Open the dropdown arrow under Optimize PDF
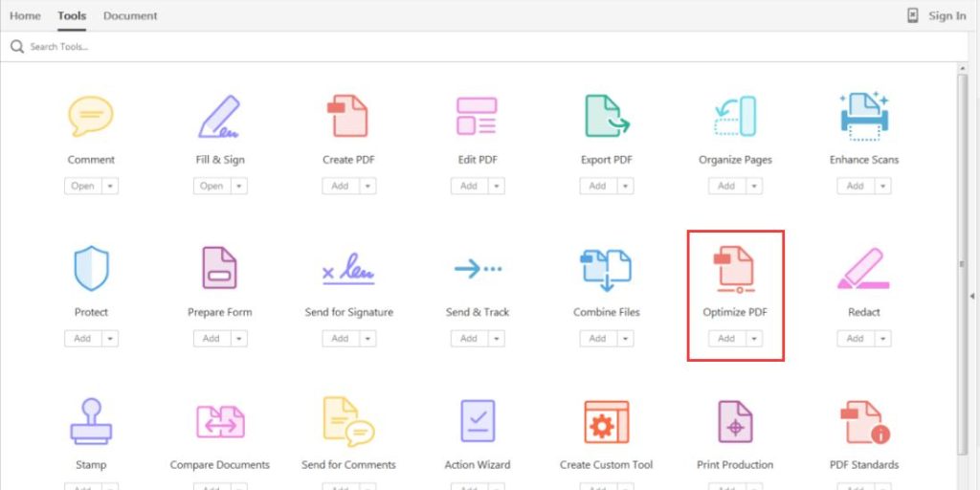 [x=754, y=338]
